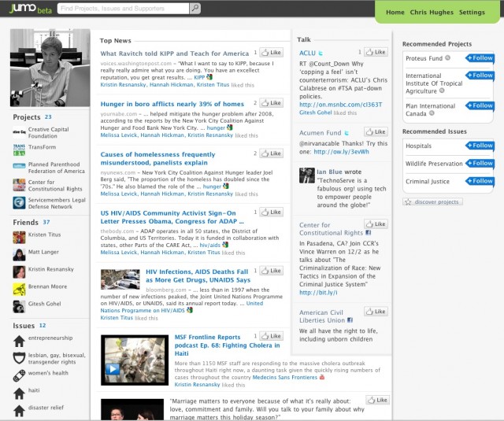Click the hiv/aids tag link
The width and height of the screenshot is (504, 421).
point(210,245)
